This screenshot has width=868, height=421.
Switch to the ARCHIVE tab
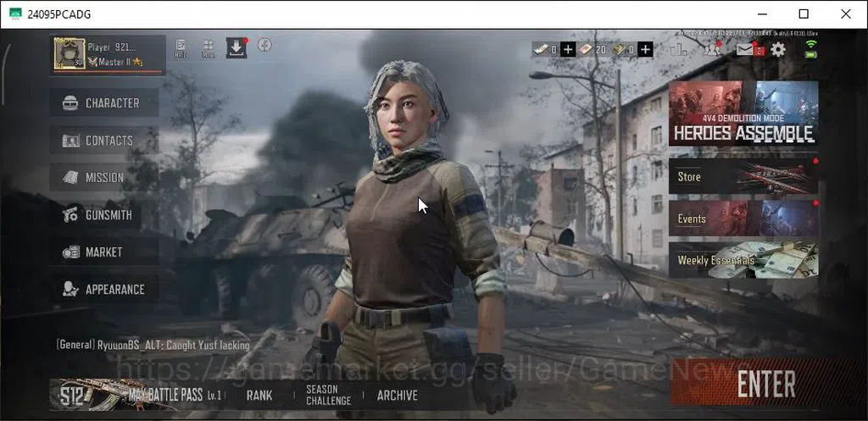(x=398, y=396)
